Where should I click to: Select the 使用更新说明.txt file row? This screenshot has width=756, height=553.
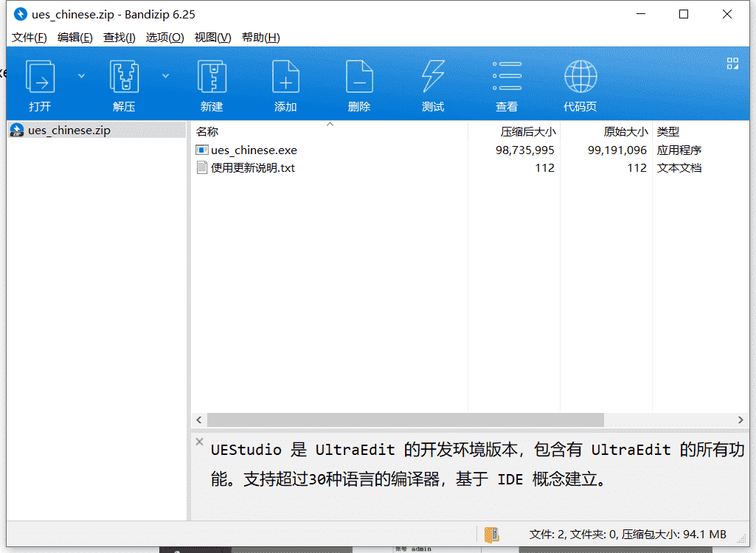pyautogui.click(x=470, y=168)
